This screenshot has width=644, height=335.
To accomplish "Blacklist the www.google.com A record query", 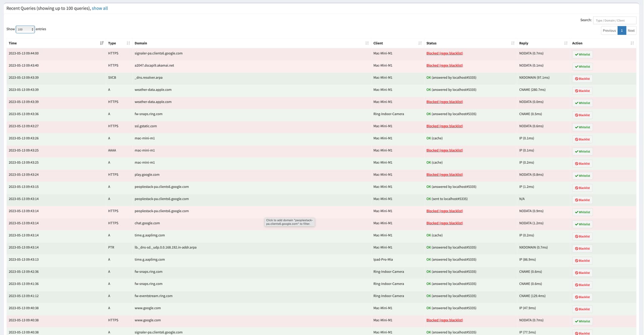I will (582, 309).
